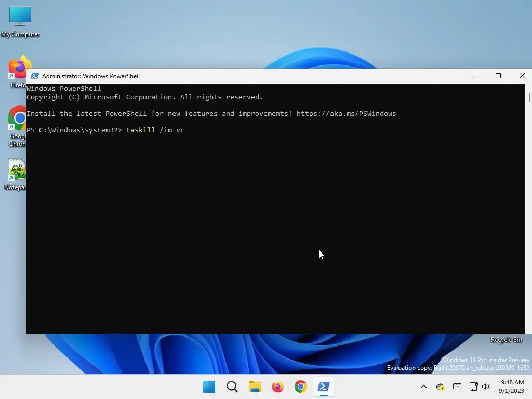Maximize the PowerShell window

498,76
